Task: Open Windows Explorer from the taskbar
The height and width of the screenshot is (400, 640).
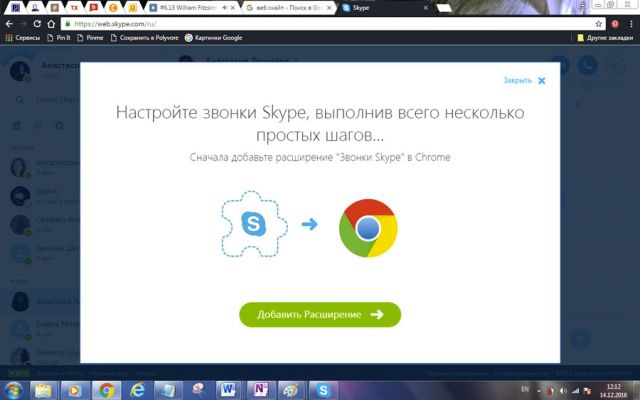Action: (43, 390)
